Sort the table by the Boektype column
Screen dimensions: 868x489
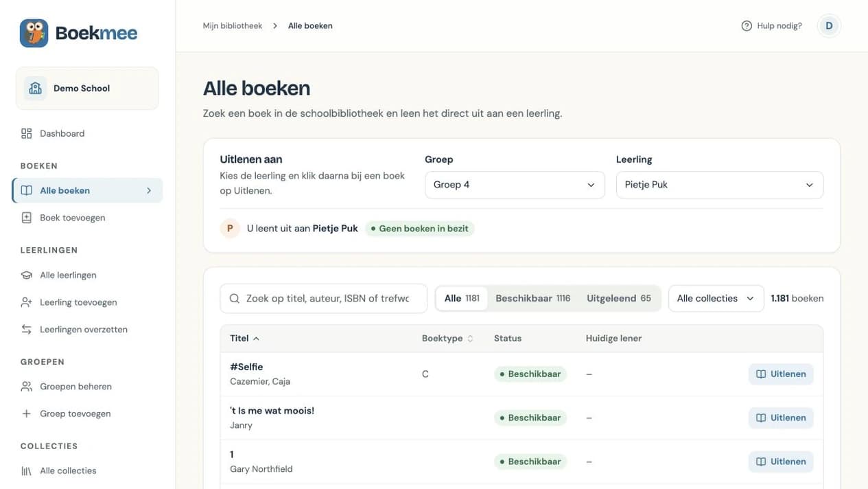point(447,338)
